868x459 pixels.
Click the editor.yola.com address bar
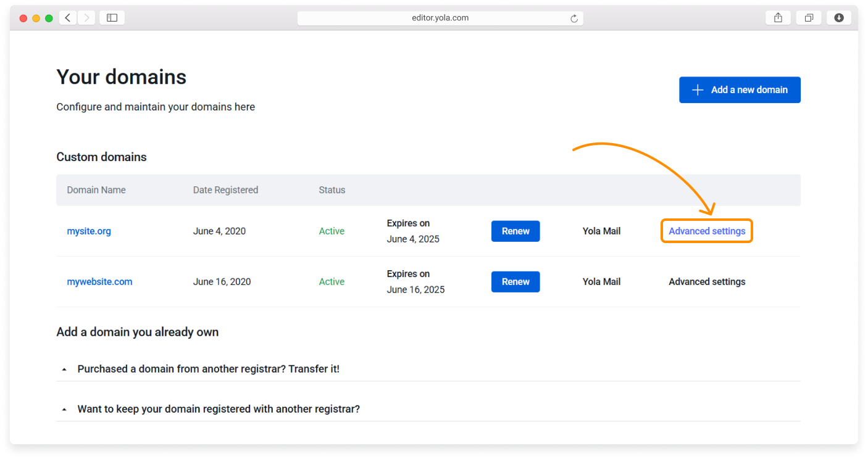coord(440,18)
